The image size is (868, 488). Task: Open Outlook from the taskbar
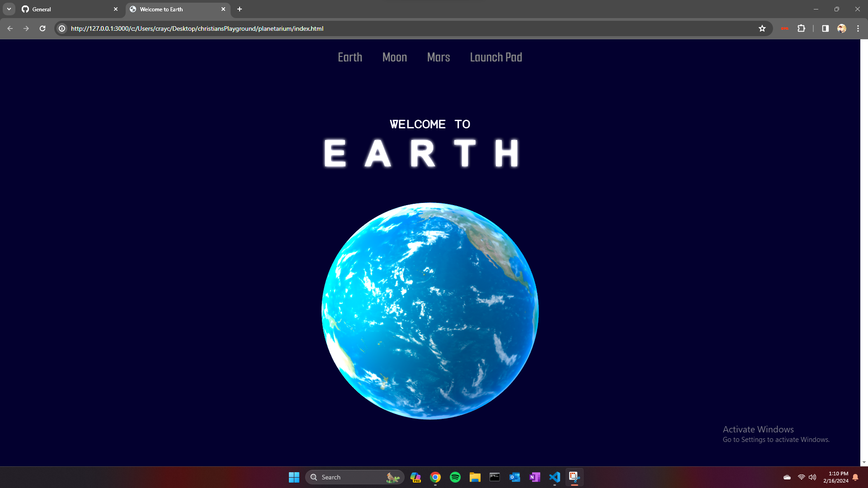[515, 477]
